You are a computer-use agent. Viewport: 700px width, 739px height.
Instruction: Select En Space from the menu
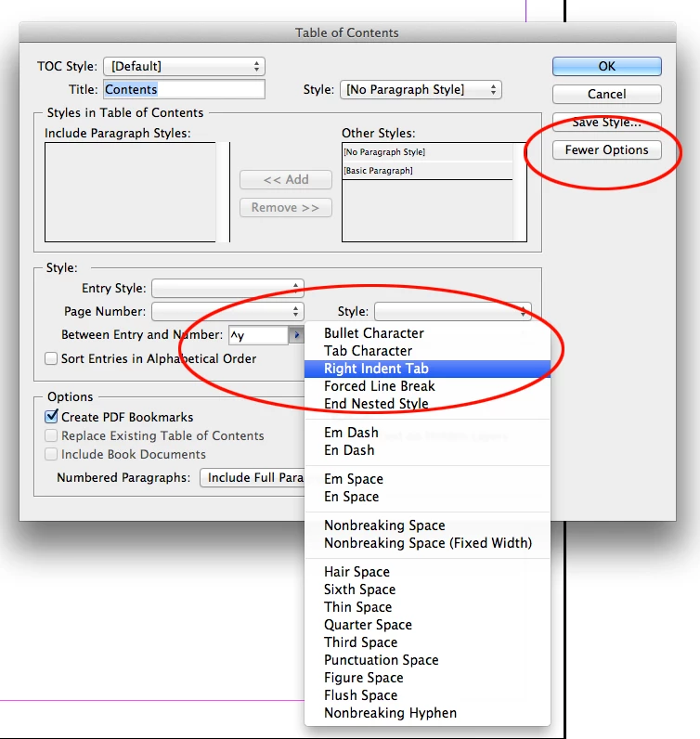427,497
